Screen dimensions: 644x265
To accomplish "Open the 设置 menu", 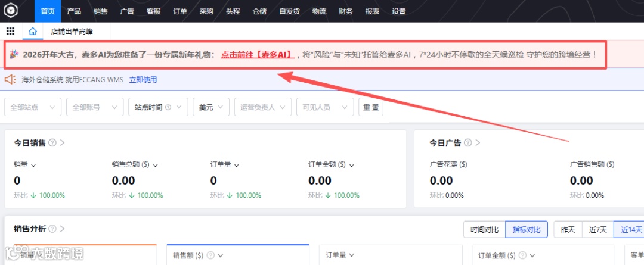I will (399, 11).
